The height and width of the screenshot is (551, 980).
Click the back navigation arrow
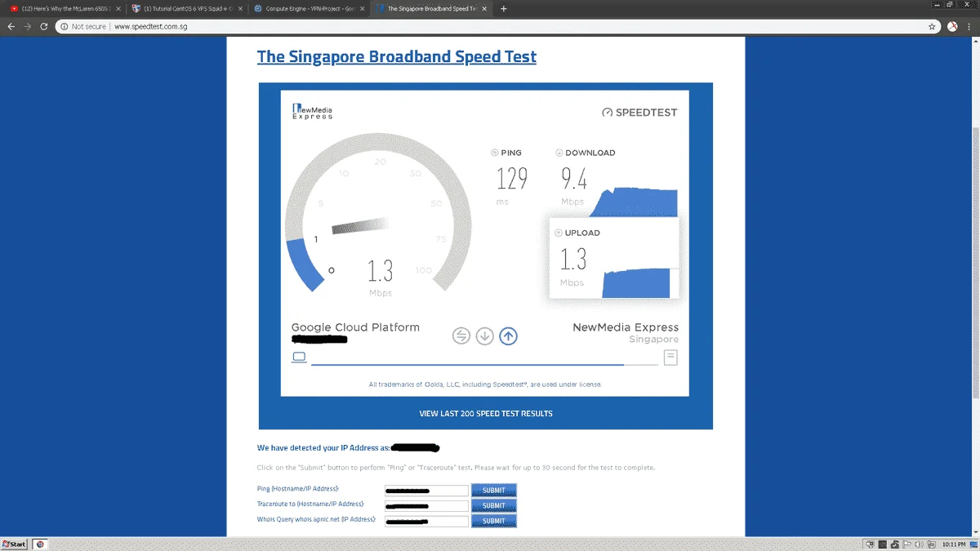coord(11,26)
